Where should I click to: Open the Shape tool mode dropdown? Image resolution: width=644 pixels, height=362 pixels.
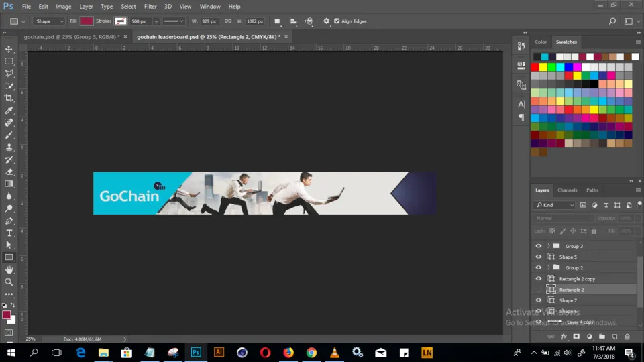(x=49, y=21)
